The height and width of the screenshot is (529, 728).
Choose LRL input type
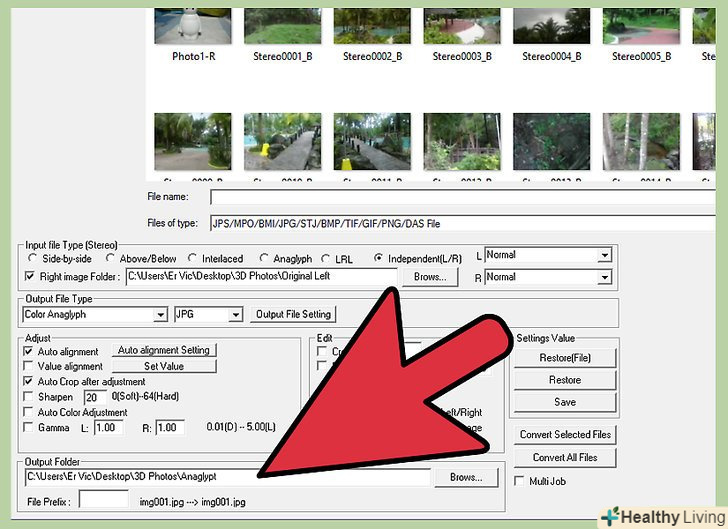(x=326, y=259)
